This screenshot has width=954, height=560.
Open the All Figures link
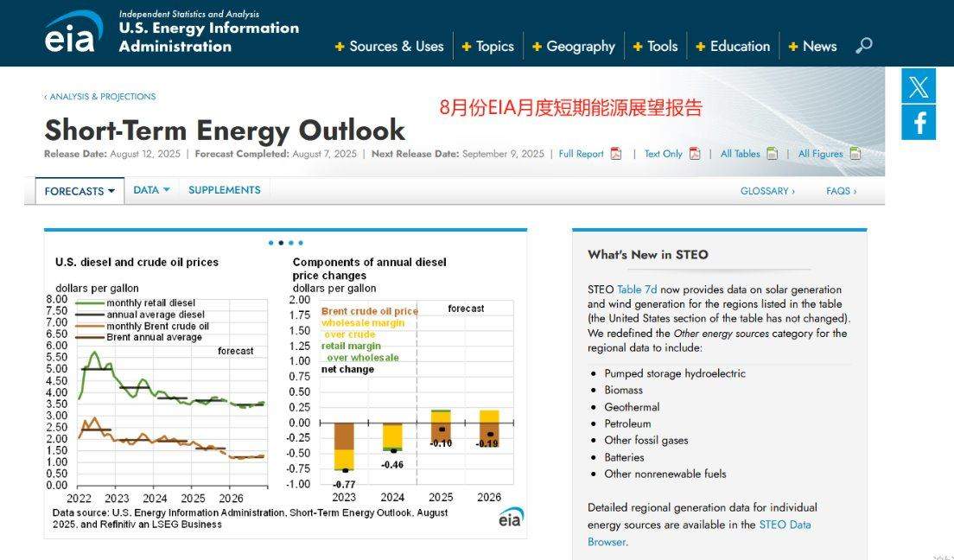[x=820, y=154]
